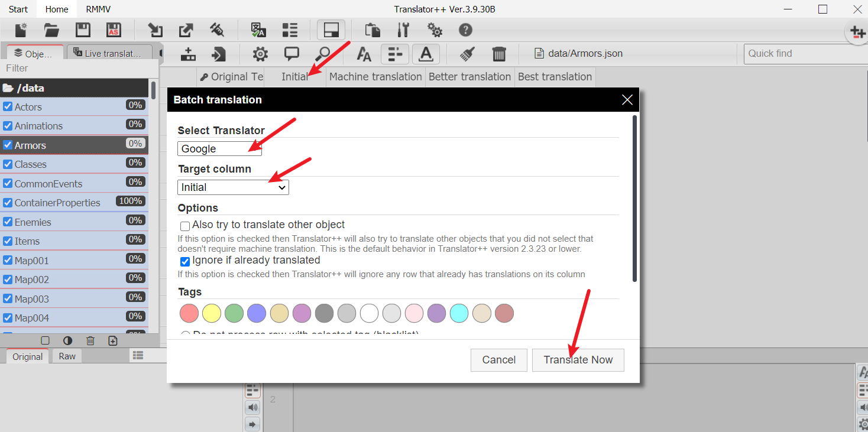The width and height of the screenshot is (868, 432).
Task: Close the Batch translation dialog
Action: [x=627, y=100]
